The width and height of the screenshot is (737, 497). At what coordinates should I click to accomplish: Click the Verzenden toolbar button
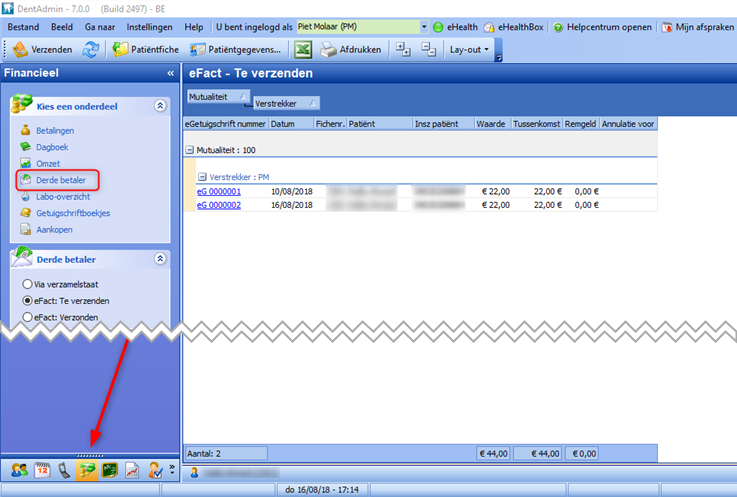(x=42, y=49)
